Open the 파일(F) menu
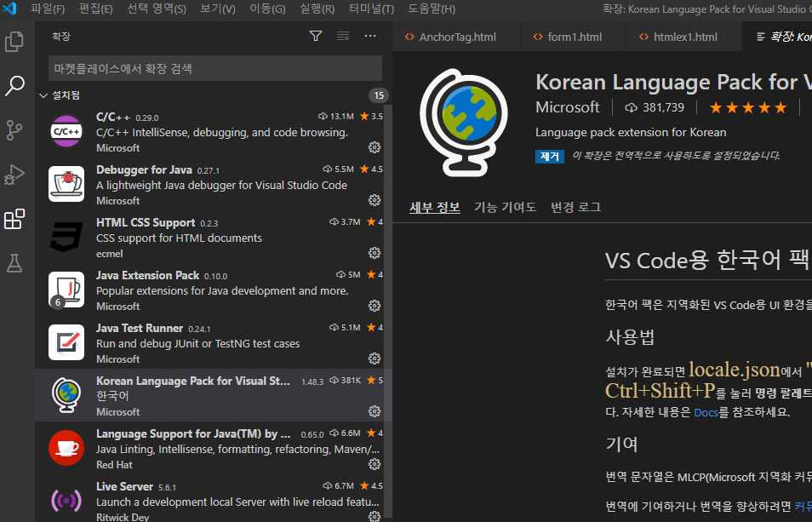The height and width of the screenshot is (522, 812). pos(48,9)
